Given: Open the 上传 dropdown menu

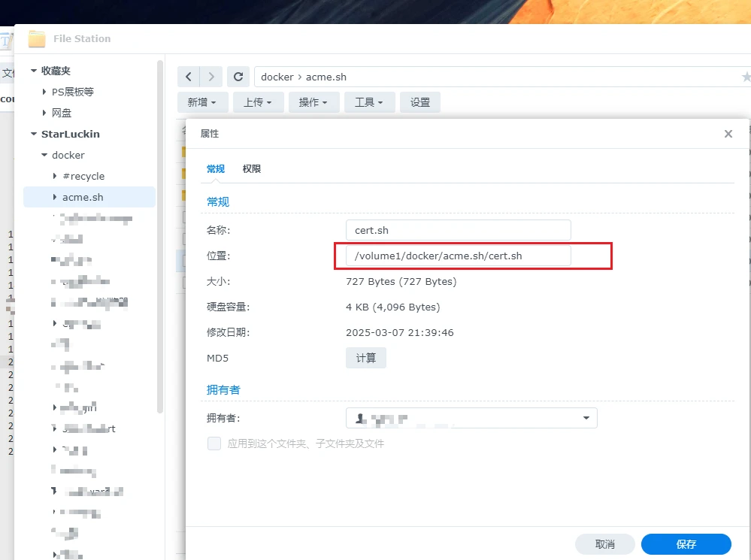Looking at the screenshot, I should (x=258, y=102).
